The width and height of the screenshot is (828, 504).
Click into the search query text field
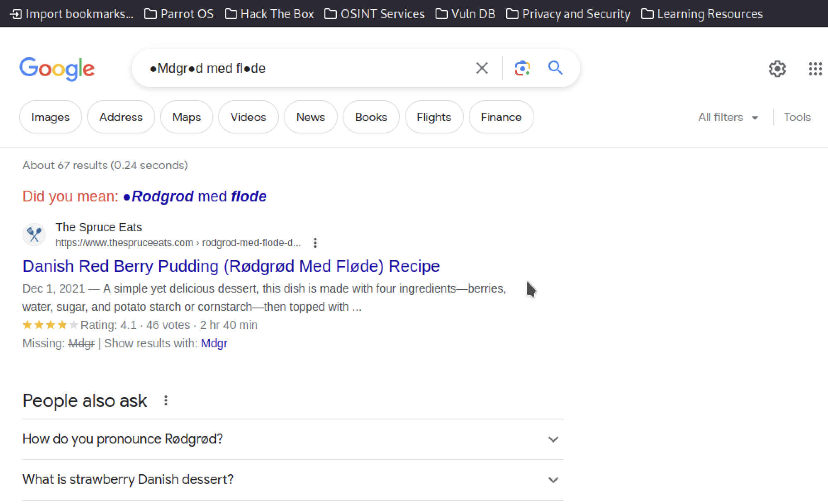(307, 68)
